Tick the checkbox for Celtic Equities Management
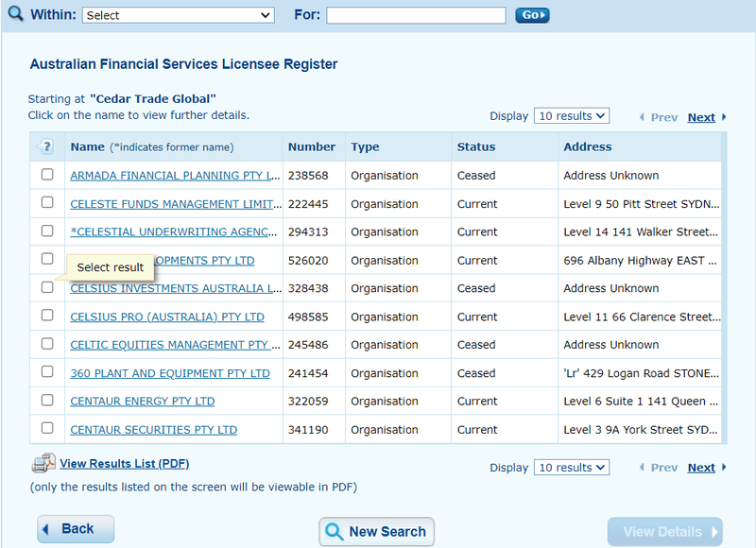 [47, 344]
